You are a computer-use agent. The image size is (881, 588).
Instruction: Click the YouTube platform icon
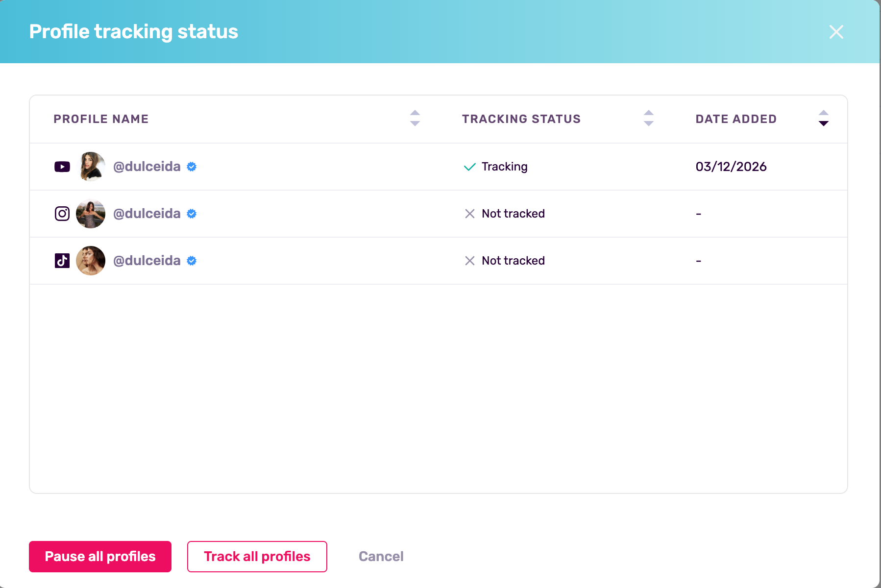coord(62,167)
